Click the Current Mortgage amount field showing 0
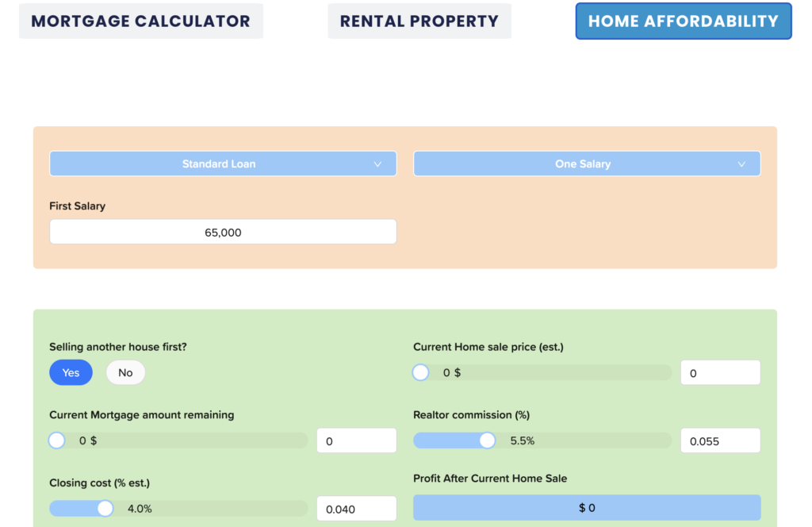 [356, 440]
